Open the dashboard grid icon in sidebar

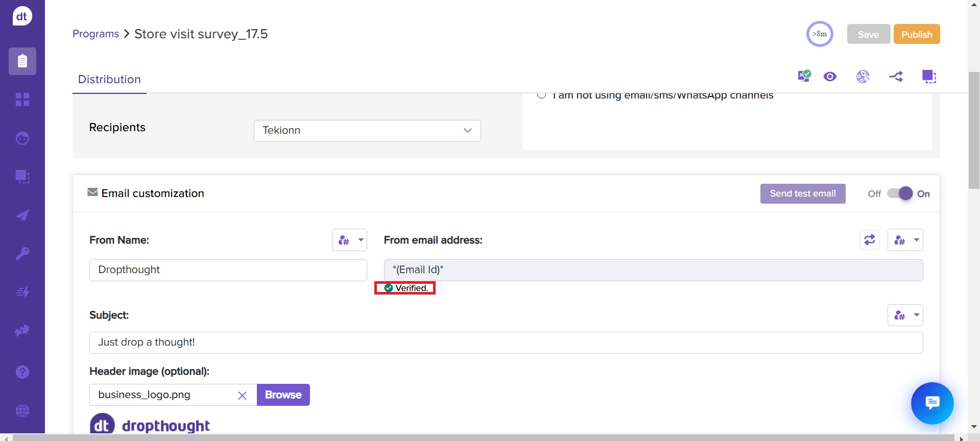22,100
